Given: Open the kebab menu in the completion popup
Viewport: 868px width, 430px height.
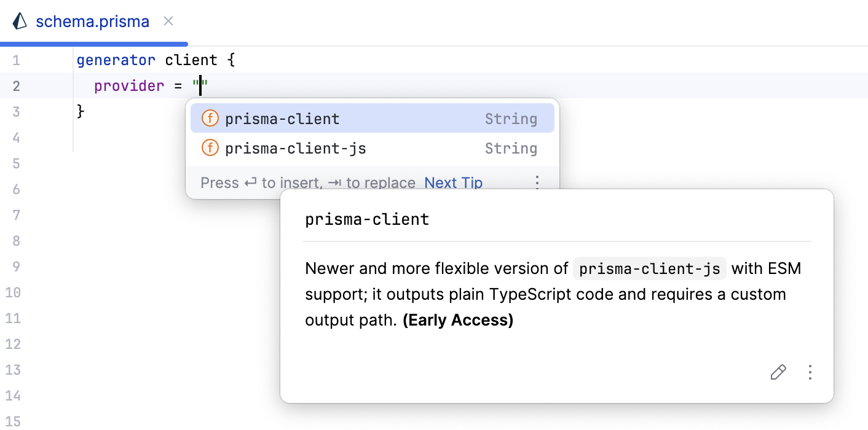Looking at the screenshot, I should pyautogui.click(x=537, y=182).
